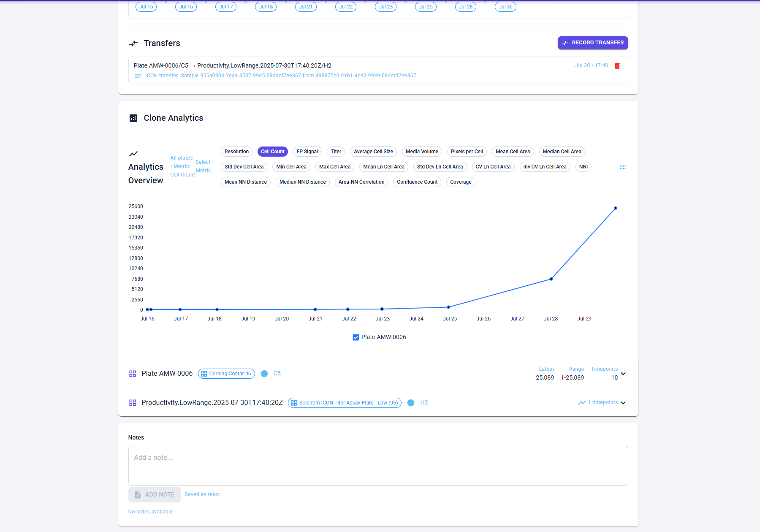Click the grid view icon beside metric chips
The image size is (760, 532).
tap(623, 167)
